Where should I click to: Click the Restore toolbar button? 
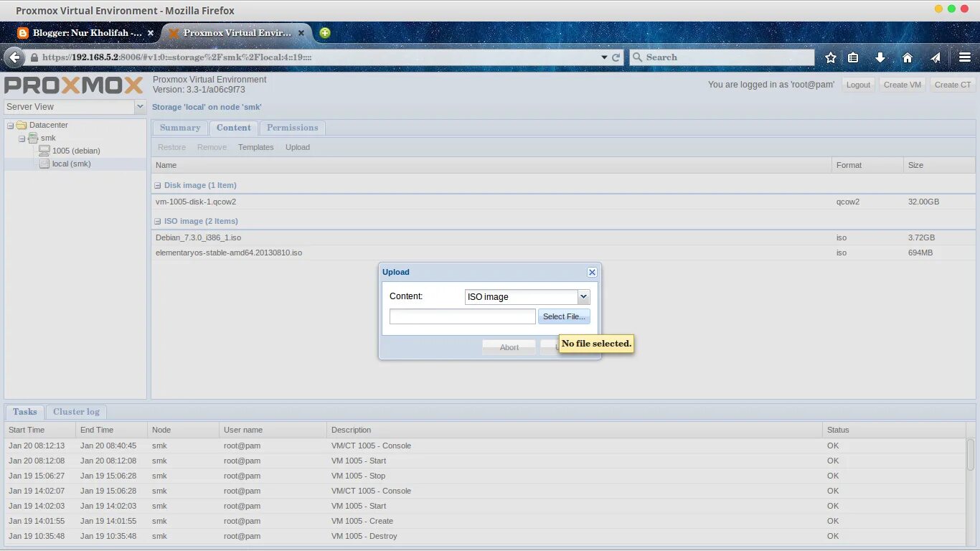click(x=171, y=147)
